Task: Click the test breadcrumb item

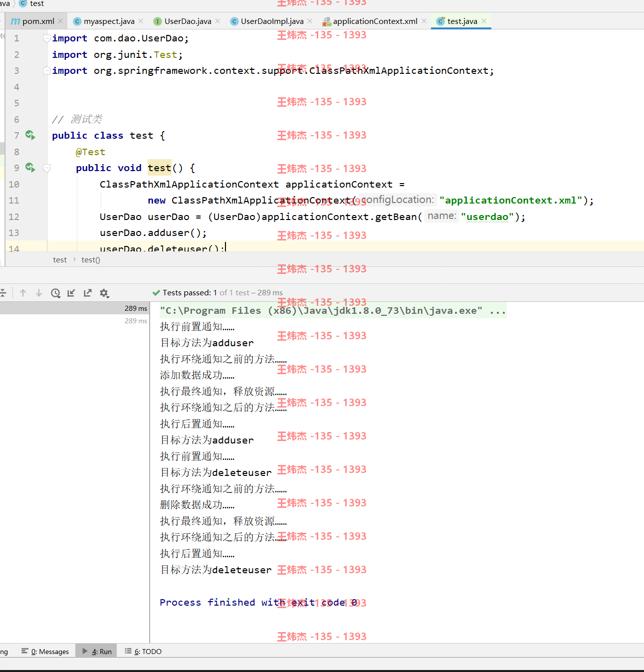Action: [60, 260]
